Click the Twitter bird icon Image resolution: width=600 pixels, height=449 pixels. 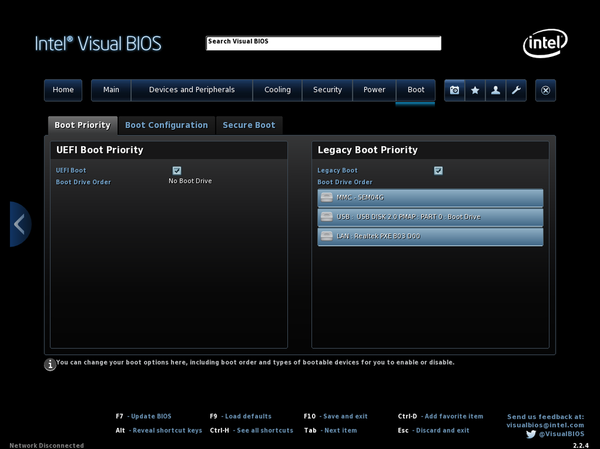531,434
